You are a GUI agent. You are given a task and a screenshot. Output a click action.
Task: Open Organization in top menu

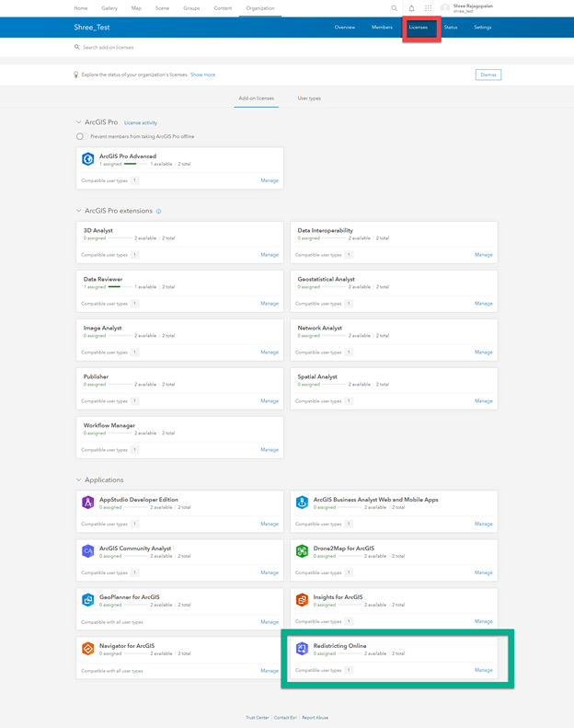259,8
